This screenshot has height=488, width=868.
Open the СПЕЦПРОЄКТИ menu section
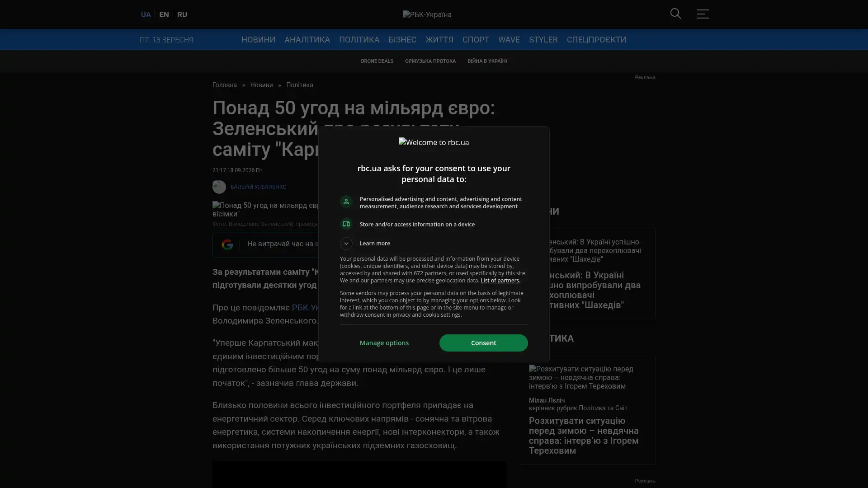coord(596,40)
